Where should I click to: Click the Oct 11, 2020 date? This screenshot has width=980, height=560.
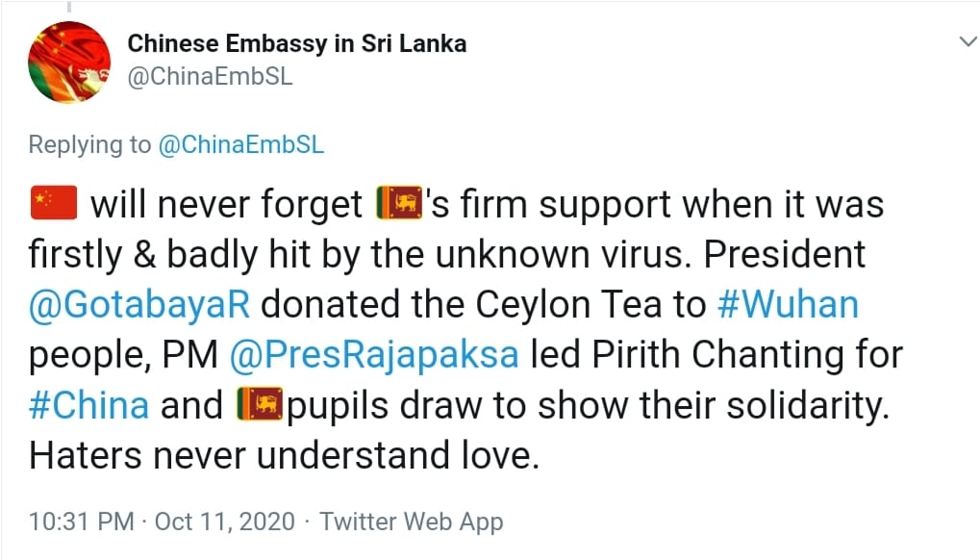(x=224, y=522)
